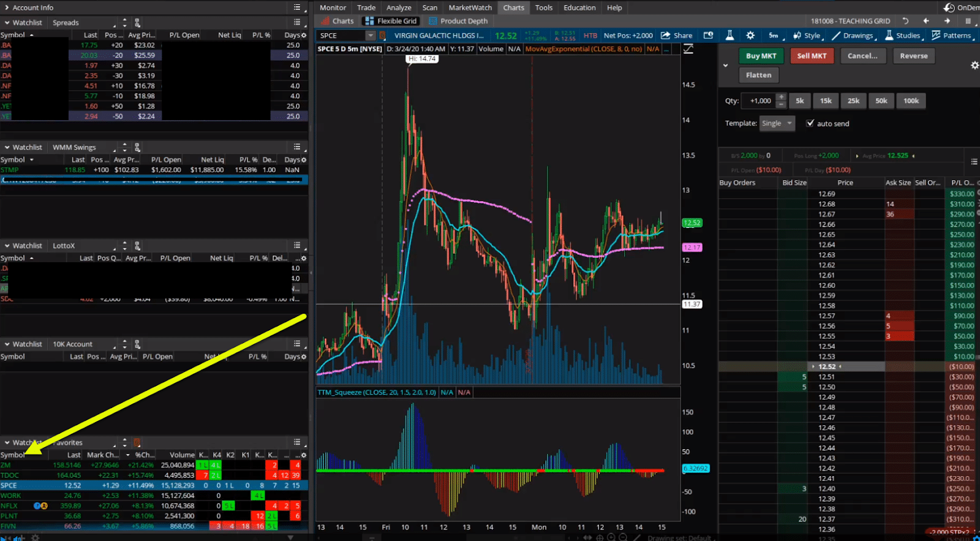Click the OnDemand clock icon
This screenshot has width=980, height=541.
pyautogui.click(x=949, y=7)
